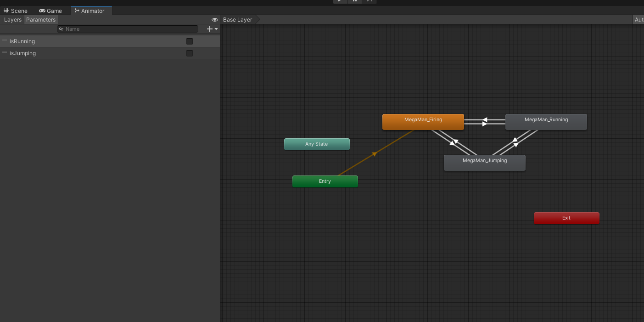Click the Base Layer breadcrumb

[x=238, y=20]
